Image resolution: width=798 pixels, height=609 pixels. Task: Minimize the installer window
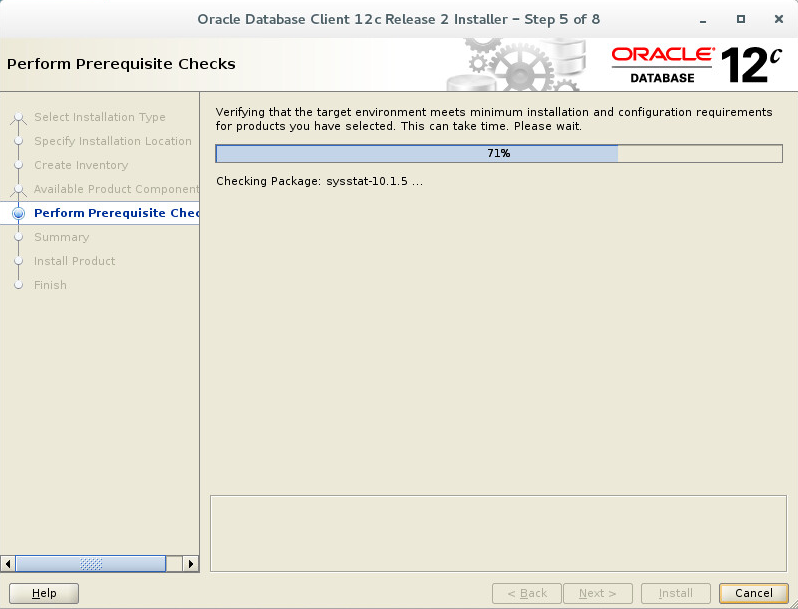(703, 19)
